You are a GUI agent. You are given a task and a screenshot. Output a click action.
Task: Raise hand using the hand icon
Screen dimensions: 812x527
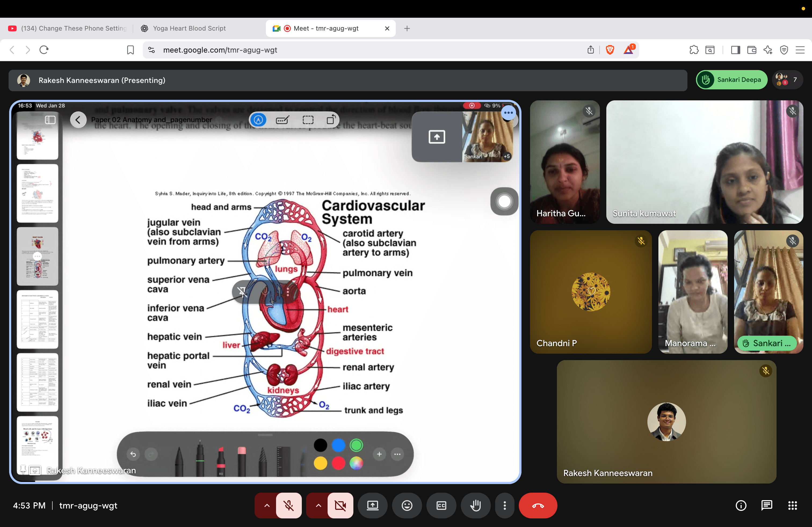(476, 506)
